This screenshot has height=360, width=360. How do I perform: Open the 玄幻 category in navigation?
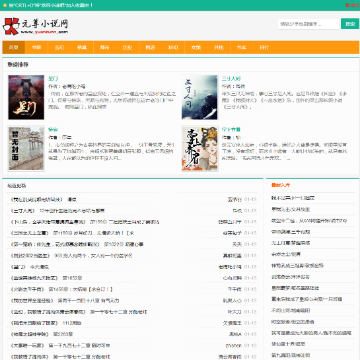point(59,47)
